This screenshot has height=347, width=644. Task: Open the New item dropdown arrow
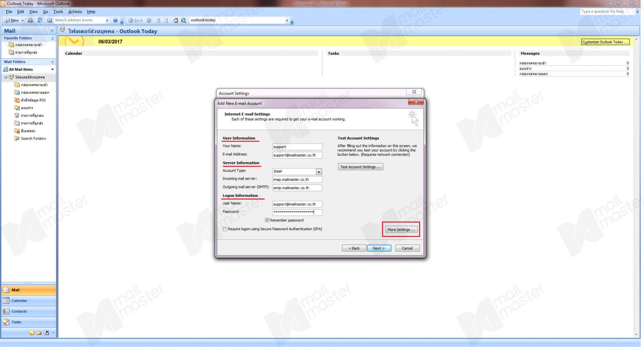[x=22, y=20]
